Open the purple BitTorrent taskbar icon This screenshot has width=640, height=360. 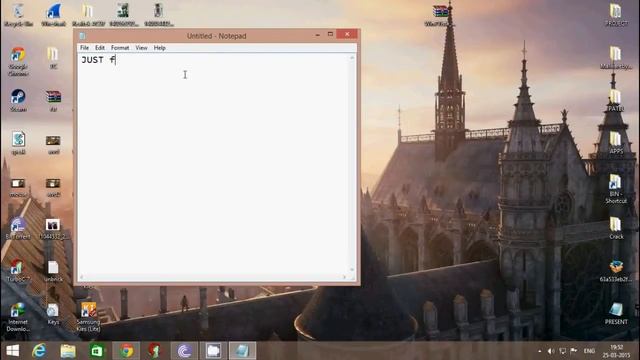click(184, 351)
